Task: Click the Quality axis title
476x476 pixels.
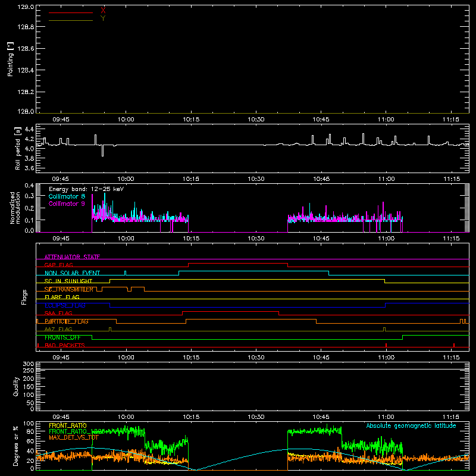Action: (x=16, y=386)
